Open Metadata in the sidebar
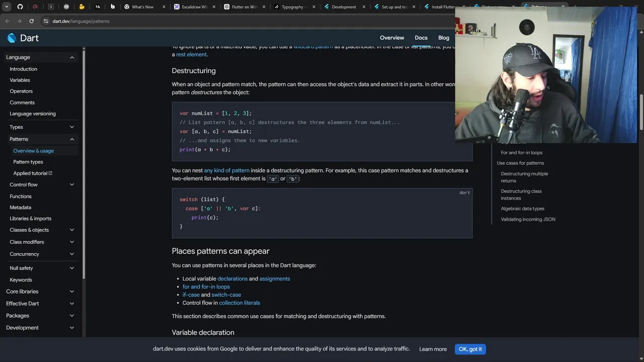The height and width of the screenshot is (362, 644). (x=20, y=208)
